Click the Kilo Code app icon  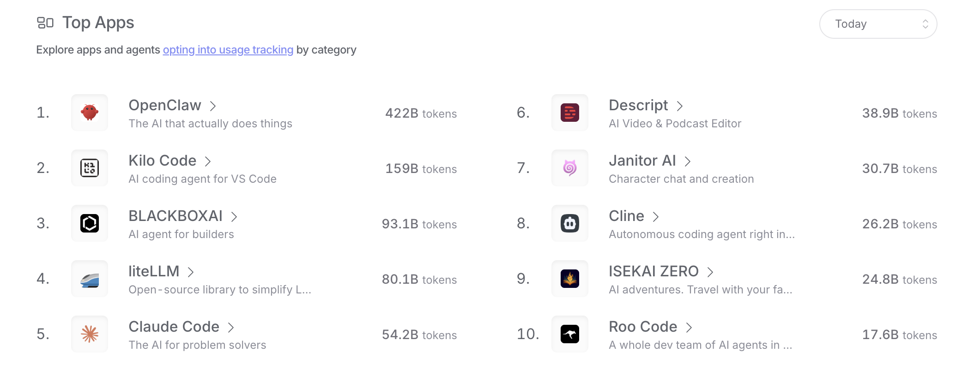click(x=90, y=168)
